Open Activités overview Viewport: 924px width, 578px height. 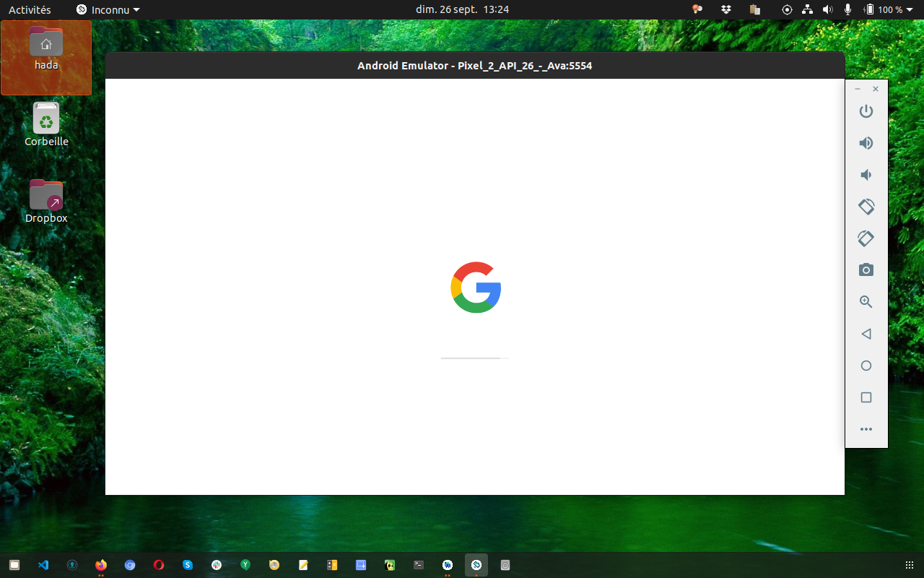(30, 9)
